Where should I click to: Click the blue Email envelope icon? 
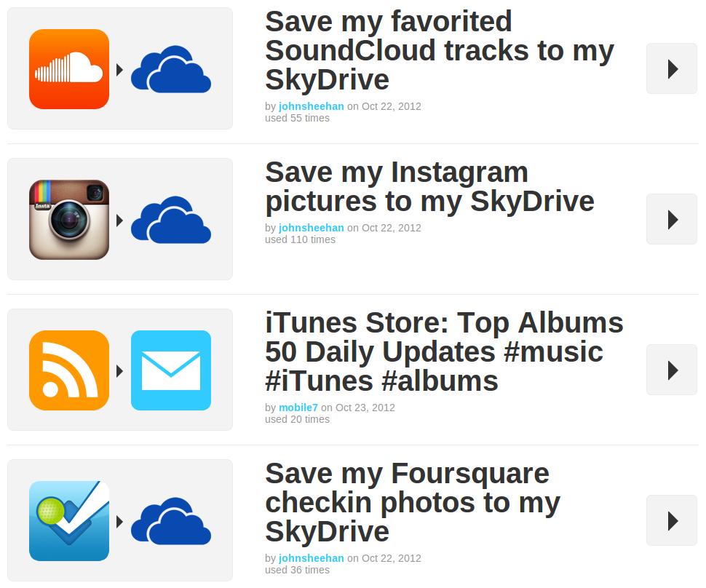click(171, 370)
